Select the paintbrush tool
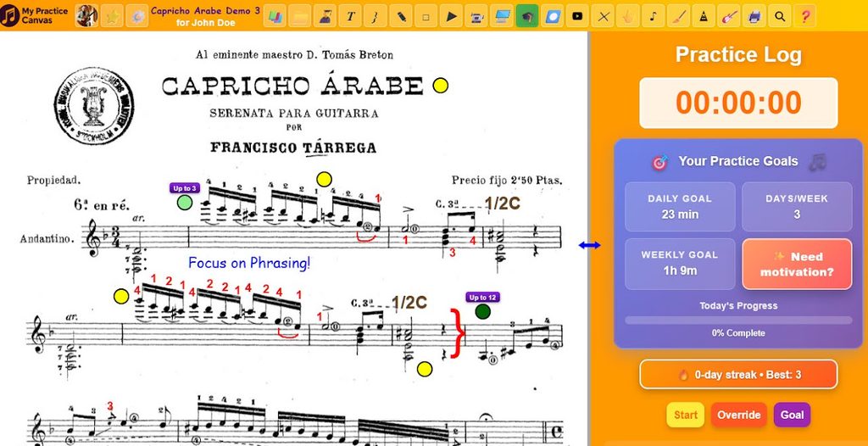Image resolution: width=868 pixels, height=446 pixels. point(678,15)
